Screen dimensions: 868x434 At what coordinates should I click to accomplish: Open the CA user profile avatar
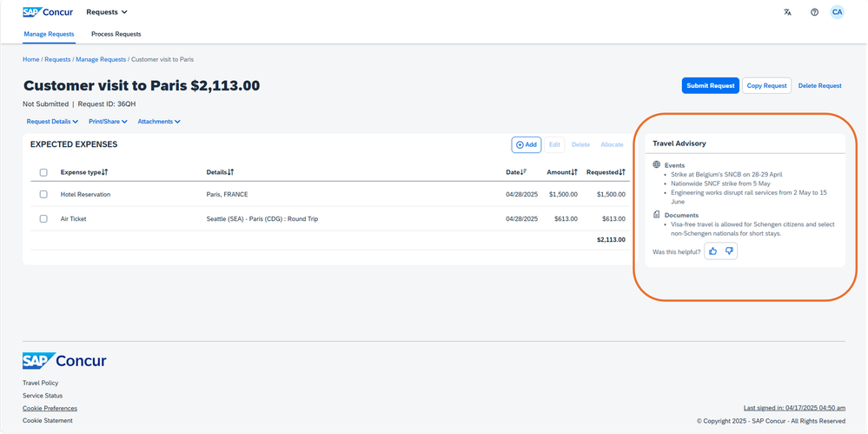(x=837, y=12)
